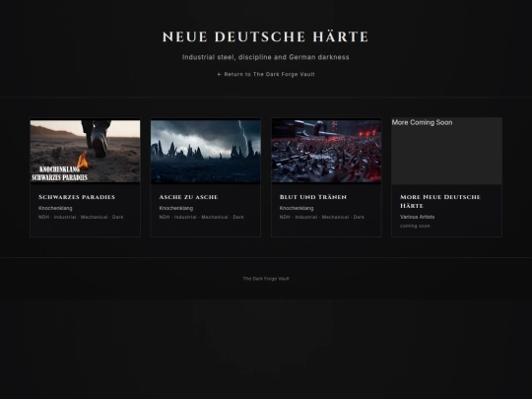Click the coming soon label
The image size is (532, 399).
pos(416,226)
